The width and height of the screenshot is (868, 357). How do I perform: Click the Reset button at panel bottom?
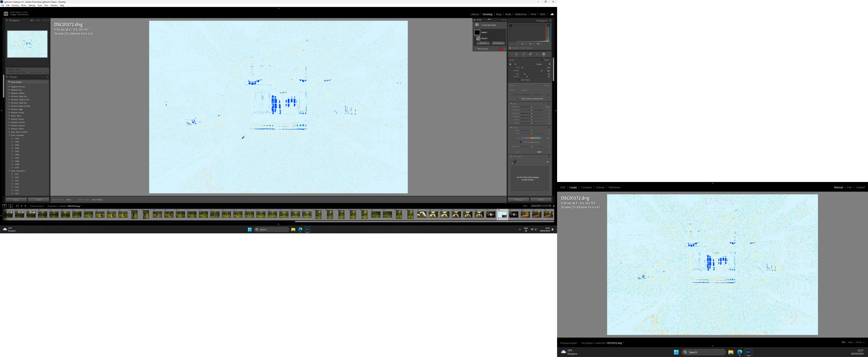click(541, 200)
